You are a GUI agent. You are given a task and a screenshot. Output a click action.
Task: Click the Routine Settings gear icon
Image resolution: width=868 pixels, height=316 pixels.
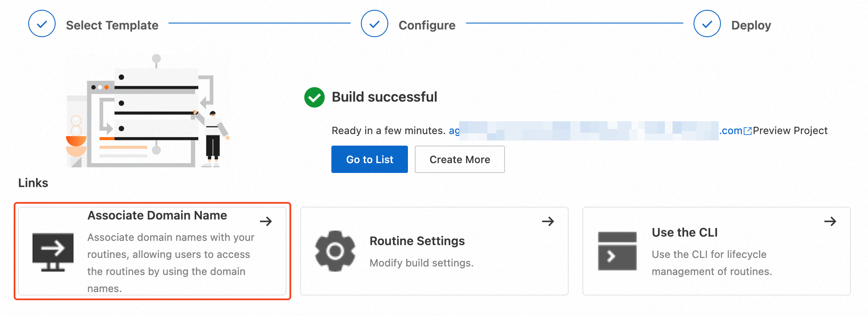pos(335,251)
